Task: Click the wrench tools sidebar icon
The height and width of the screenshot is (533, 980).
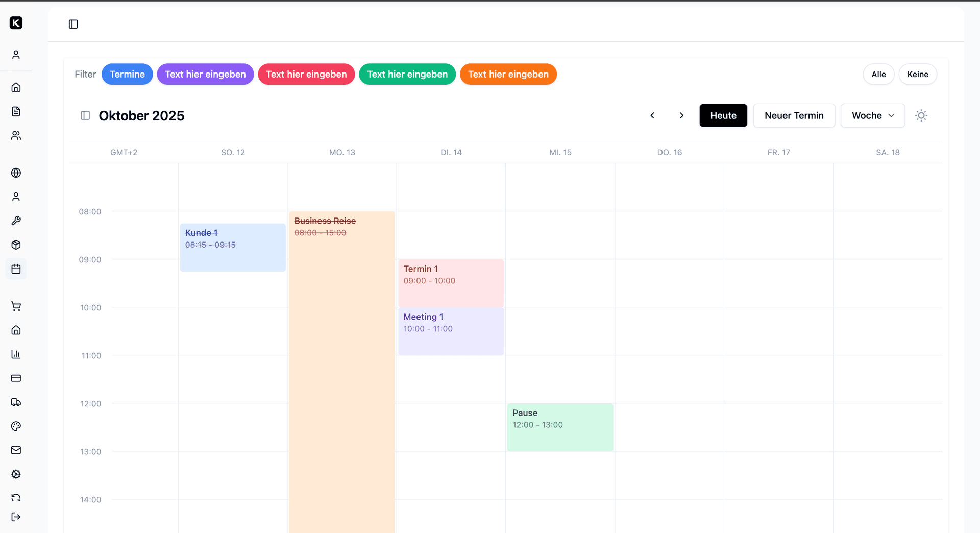Action: (x=16, y=221)
